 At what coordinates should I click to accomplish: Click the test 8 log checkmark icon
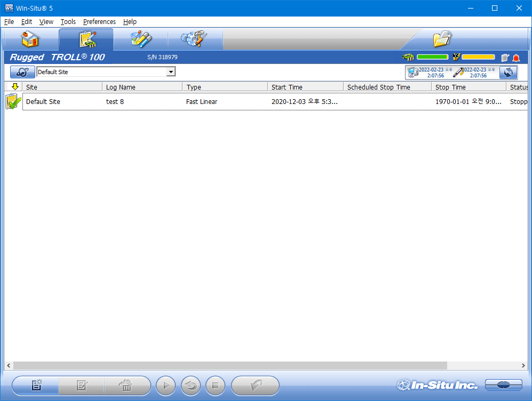pyautogui.click(x=13, y=101)
